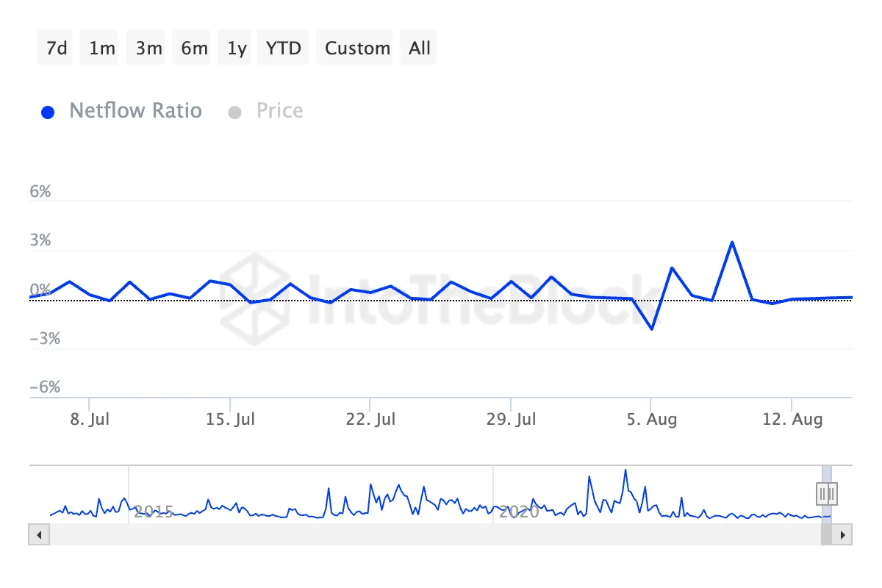Choose the 6m time range
Image resolution: width=882 pixels, height=588 pixels.
pos(195,49)
